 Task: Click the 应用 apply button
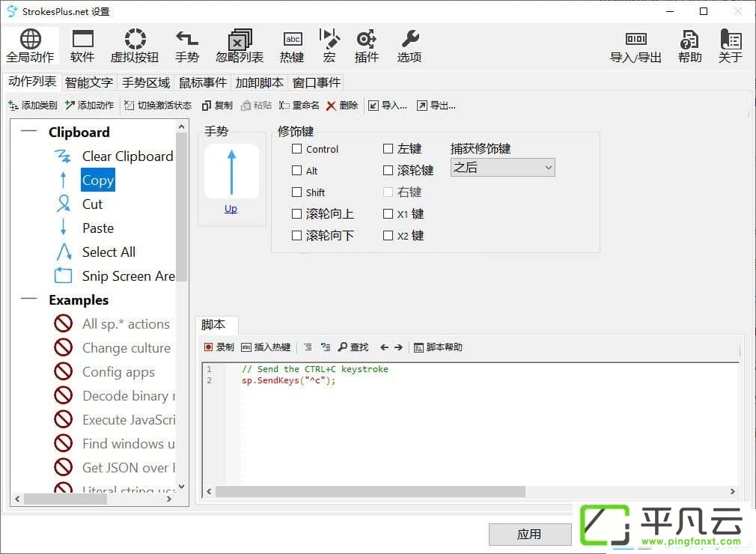coord(529,535)
